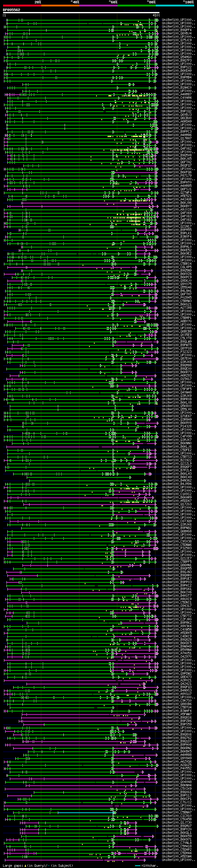Select the UniRef100_B9QM88 label
197x868 pixels.
pos(177,365)
